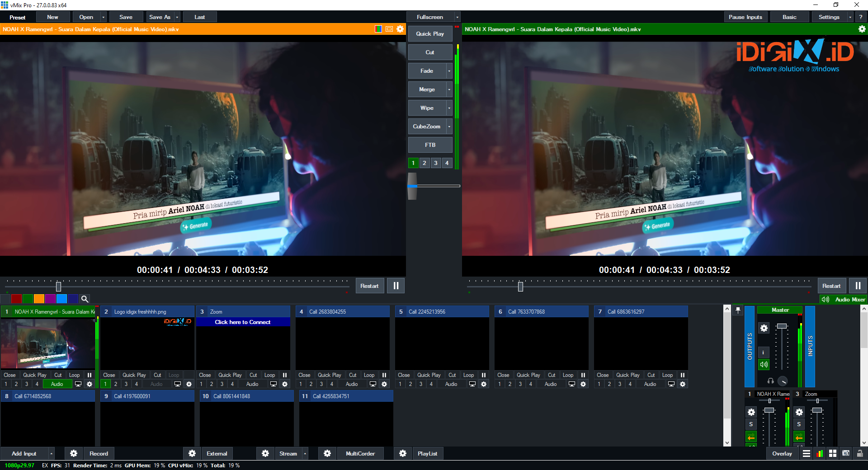Click Master audio info button
The height and width of the screenshot is (470, 868).
pos(764,352)
